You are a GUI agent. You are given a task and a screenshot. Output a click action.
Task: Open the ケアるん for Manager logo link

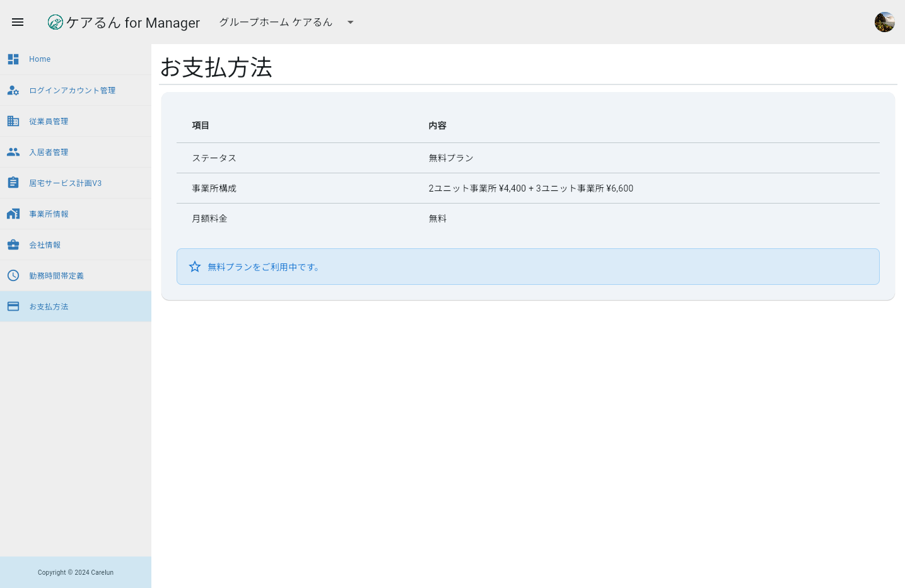[124, 22]
